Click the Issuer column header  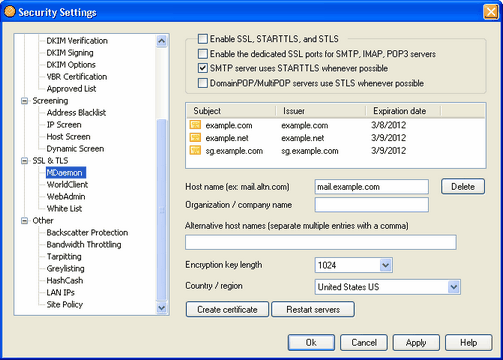pos(321,111)
